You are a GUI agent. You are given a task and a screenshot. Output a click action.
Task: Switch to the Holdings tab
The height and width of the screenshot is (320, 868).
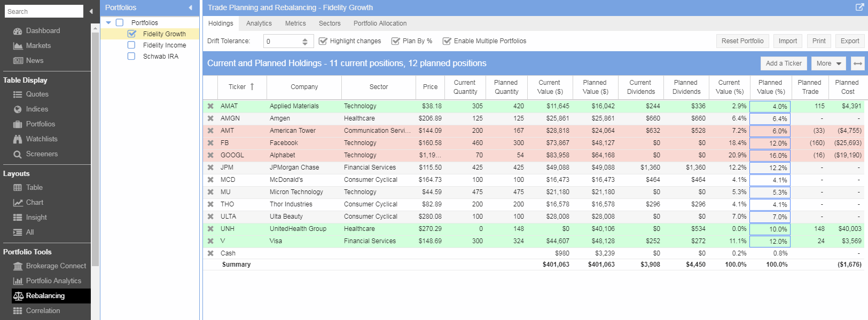[221, 23]
